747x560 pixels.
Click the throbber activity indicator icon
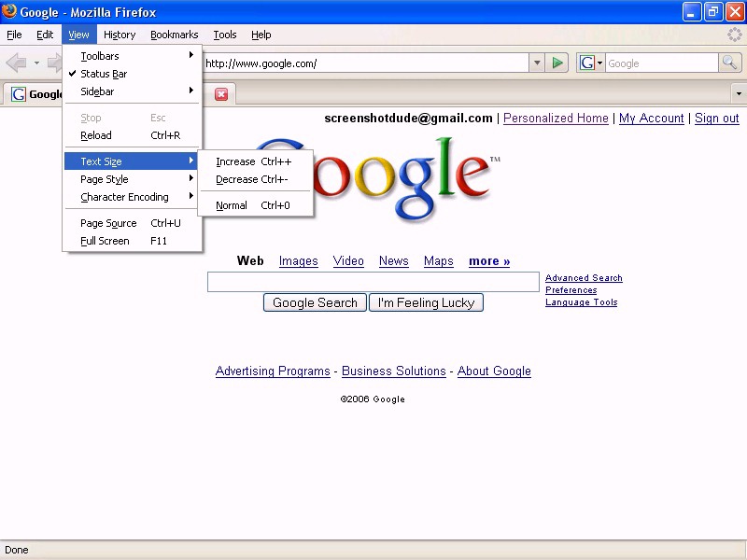coord(734,35)
